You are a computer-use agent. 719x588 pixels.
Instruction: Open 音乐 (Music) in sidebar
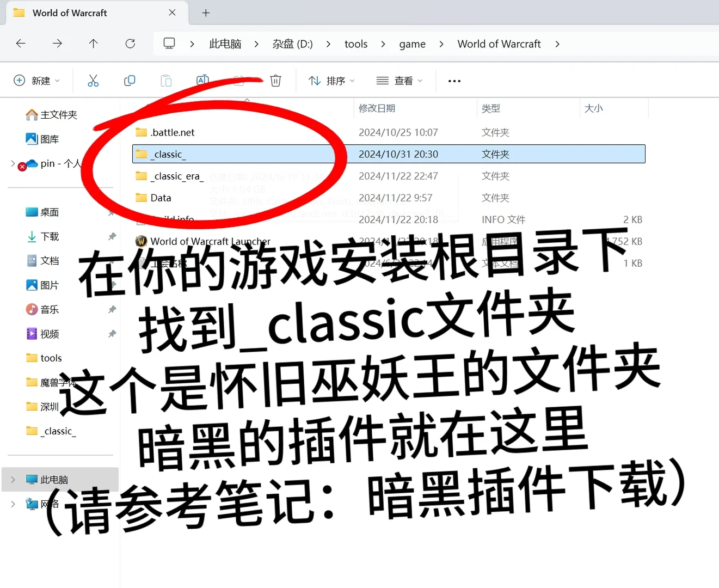point(42,309)
